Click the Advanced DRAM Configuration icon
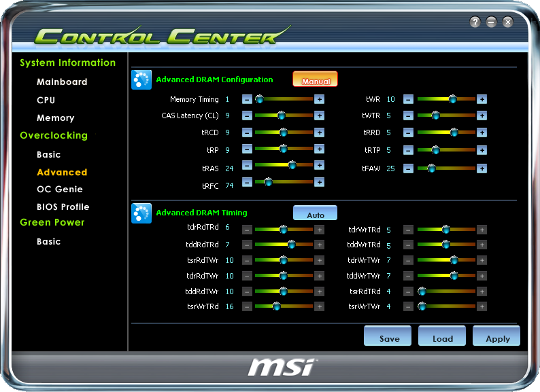Screen dimensions: 540x392 click(141, 80)
